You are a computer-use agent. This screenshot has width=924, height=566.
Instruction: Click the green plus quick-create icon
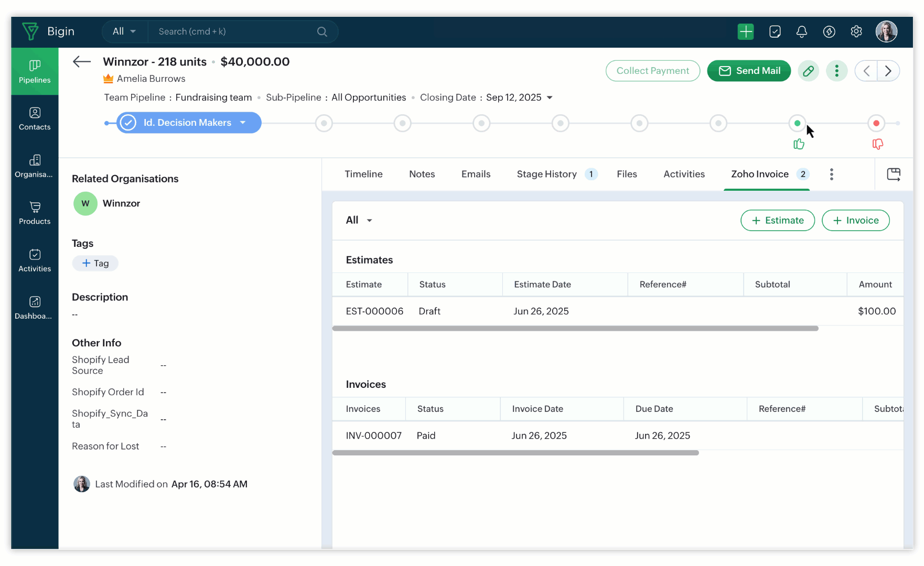pos(745,32)
